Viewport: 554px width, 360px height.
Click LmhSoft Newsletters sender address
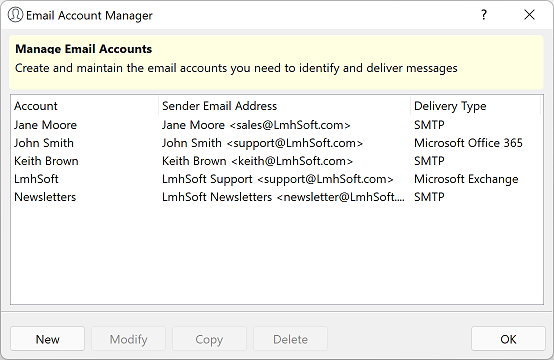point(283,197)
